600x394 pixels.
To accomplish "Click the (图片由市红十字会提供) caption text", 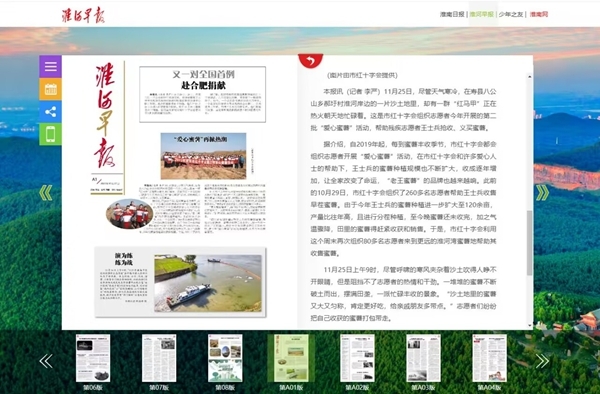I will coord(362,75).
